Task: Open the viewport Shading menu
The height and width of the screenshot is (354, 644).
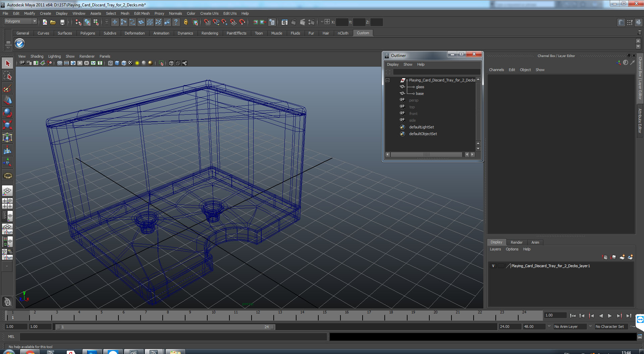Action: pos(37,56)
